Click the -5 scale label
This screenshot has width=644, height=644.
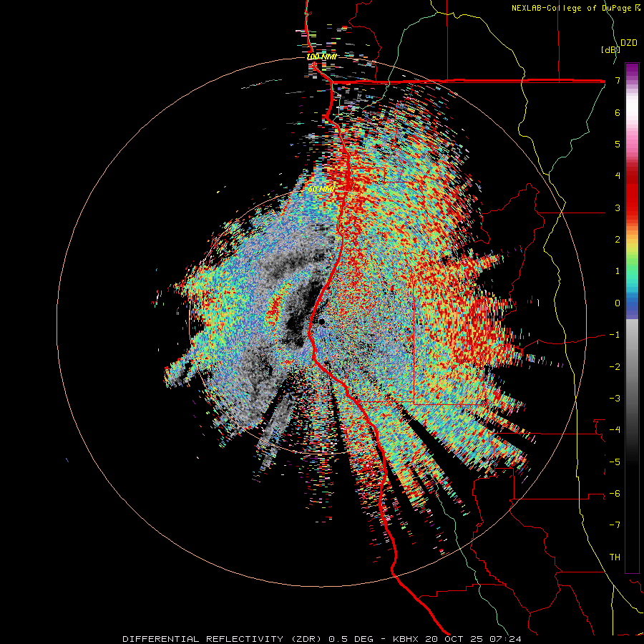click(615, 462)
